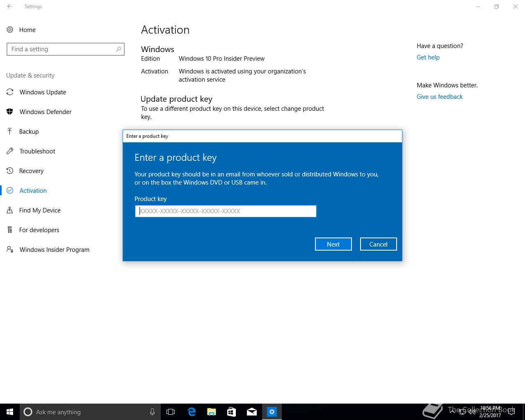Click the Cortana microphone icon

(152, 412)
